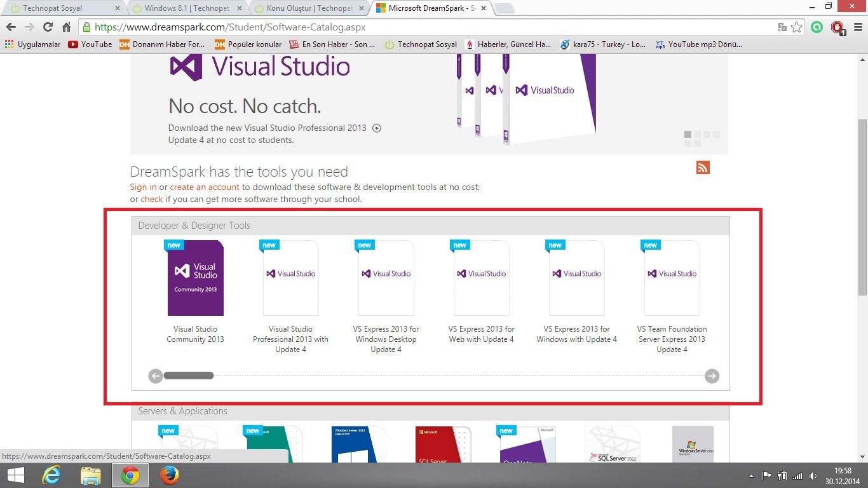Image resolution: width=868 pixels, height=488 pixels.
Task: Click the tools carousel horizontal scroll thumb
Action: pyautogui.click(x=189, y=376)
